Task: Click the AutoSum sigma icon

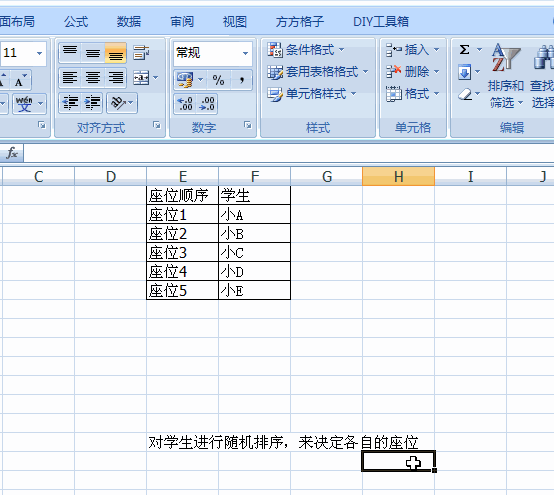Action: coord(465,49)
